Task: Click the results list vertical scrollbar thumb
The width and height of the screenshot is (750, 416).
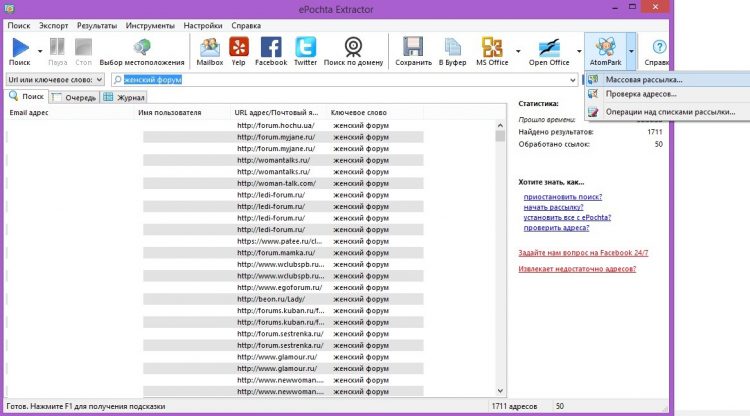Action: pyautogui.click(x=500, y=136)
